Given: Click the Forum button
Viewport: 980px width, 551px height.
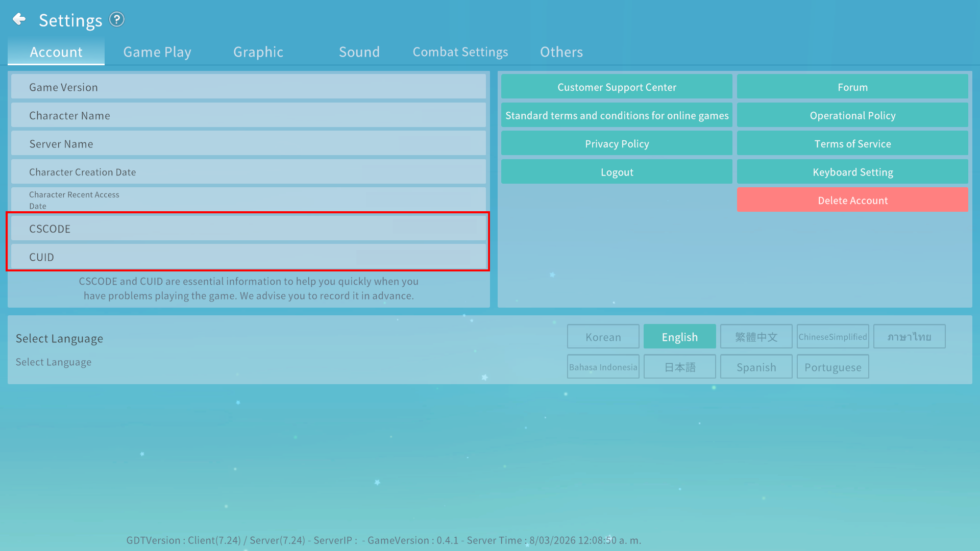Looking at the screenshot, I should coord(852,87).
